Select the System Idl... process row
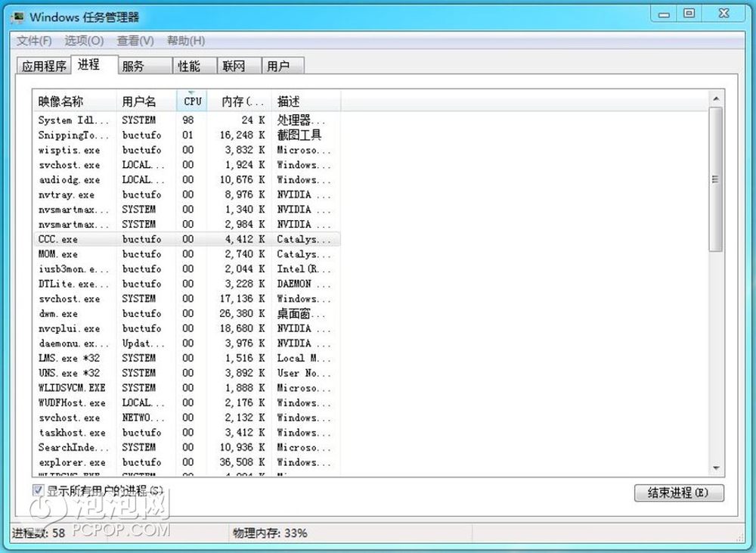756x553 pixels. tap(187, 120)
